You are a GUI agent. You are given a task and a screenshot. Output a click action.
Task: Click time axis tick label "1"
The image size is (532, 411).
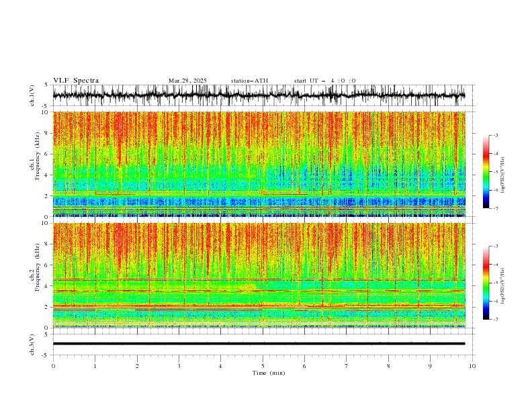pyautogui.click(x=95, y=366)
